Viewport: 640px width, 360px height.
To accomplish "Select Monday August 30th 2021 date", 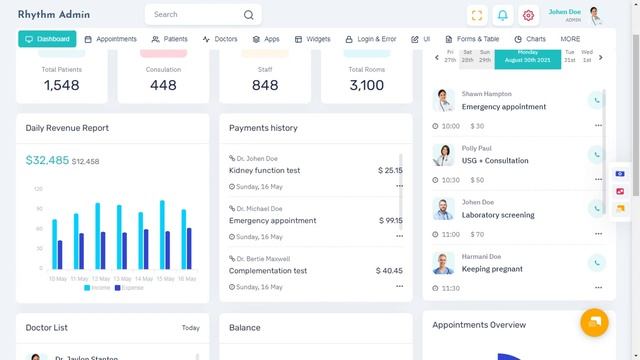I will [528, 59].
